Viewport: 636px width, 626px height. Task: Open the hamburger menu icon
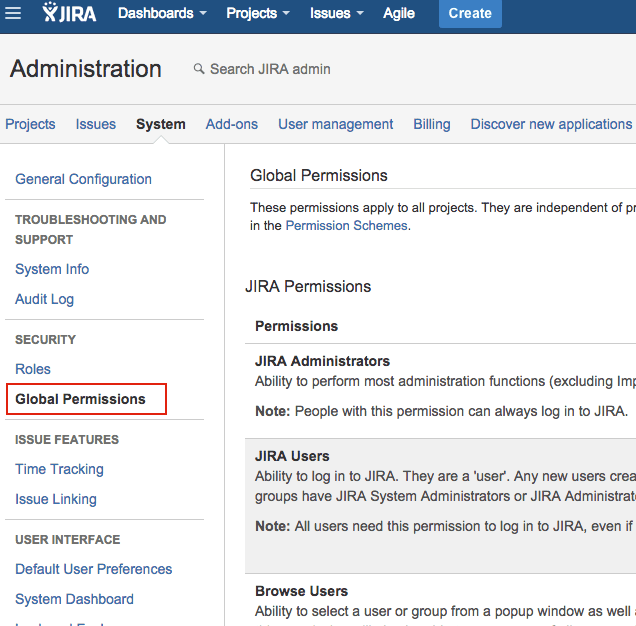[x=13, y=13]
